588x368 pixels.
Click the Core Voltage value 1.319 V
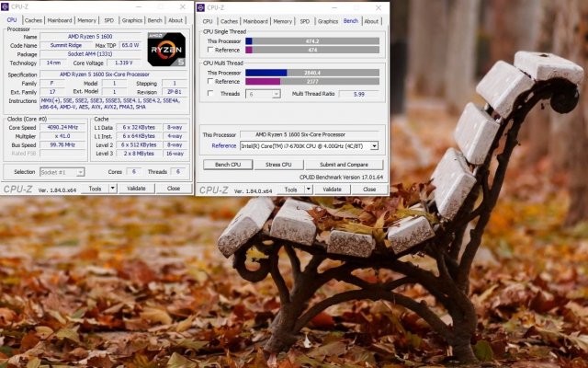[x=123, y=63]
